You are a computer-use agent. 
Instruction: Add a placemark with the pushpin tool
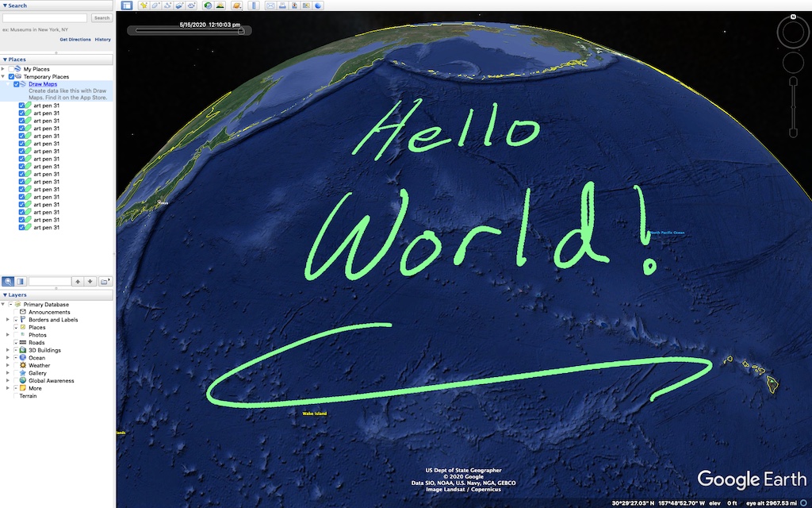[x=144, y=6]
